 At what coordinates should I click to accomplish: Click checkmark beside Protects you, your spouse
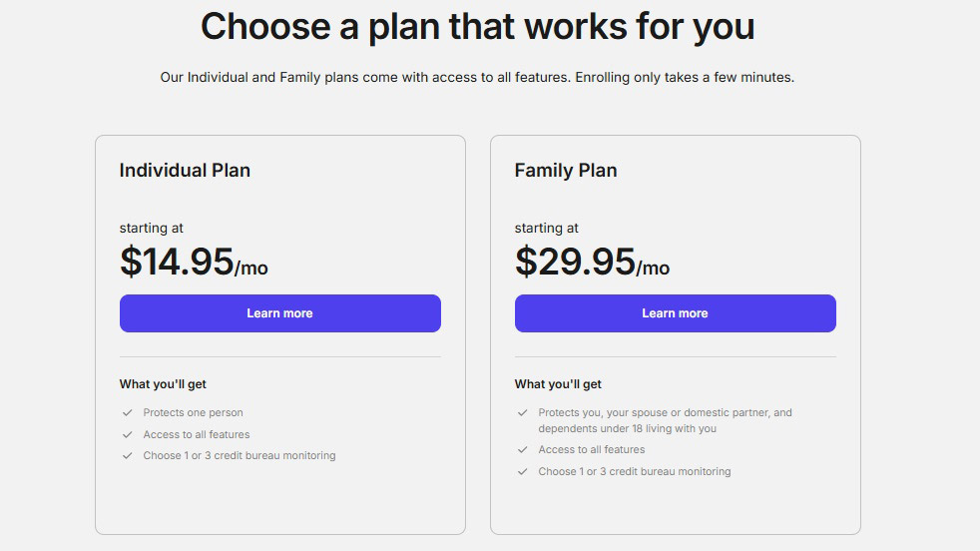(x=523, y=412)
